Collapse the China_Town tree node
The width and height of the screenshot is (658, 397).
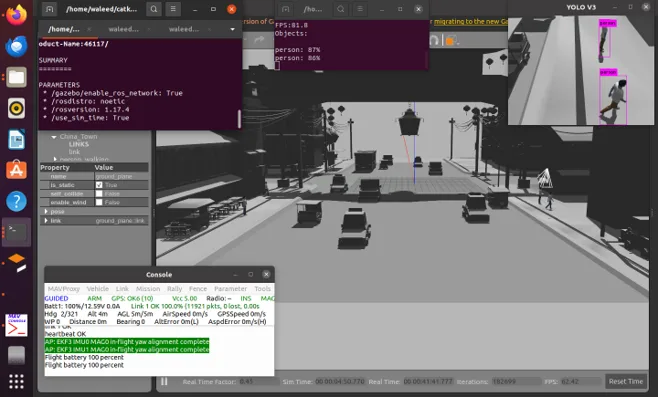54,137
